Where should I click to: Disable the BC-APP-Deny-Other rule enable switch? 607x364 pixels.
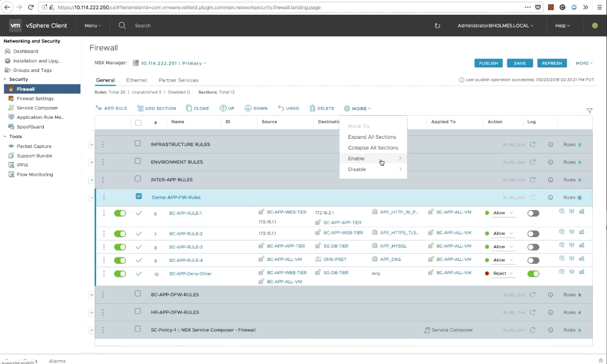pos(120,274)
